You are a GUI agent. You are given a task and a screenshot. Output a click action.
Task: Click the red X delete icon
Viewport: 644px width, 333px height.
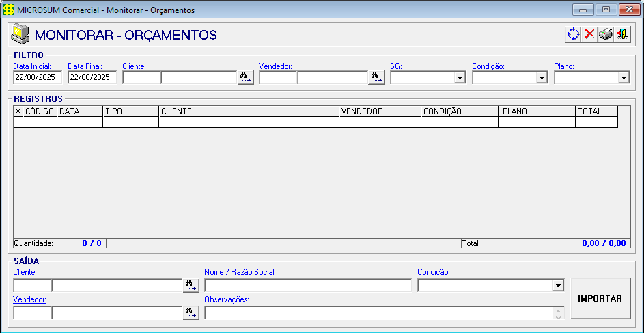589,34
